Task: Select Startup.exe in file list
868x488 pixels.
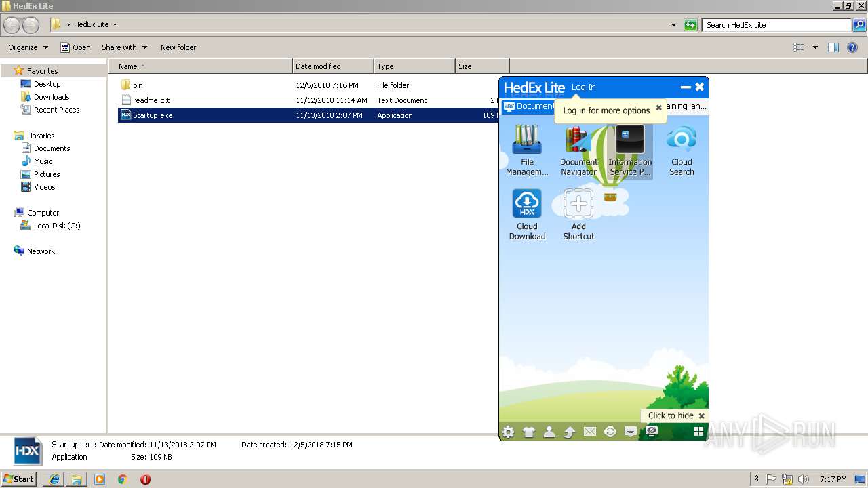Action: coord(153,115)
